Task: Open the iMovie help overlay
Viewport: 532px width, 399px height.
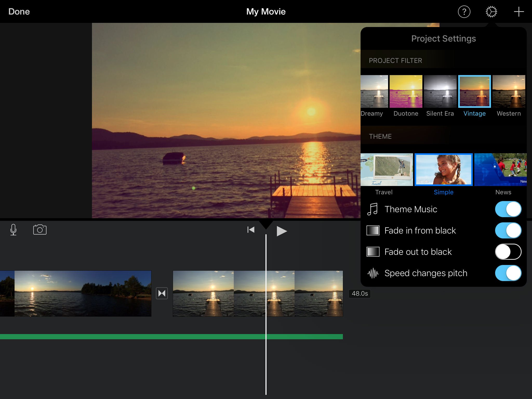Action: [x=464, y=11]
